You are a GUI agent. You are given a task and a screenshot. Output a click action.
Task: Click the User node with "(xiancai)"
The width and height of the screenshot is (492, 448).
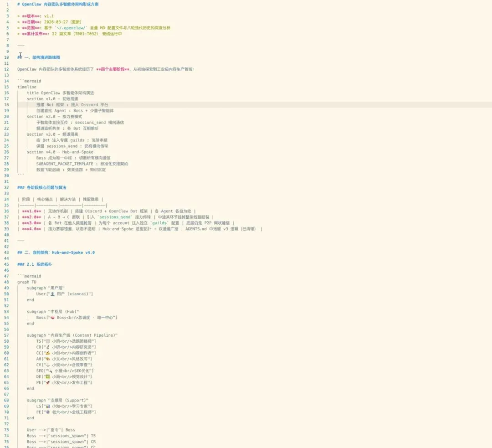tap(64, 294)
